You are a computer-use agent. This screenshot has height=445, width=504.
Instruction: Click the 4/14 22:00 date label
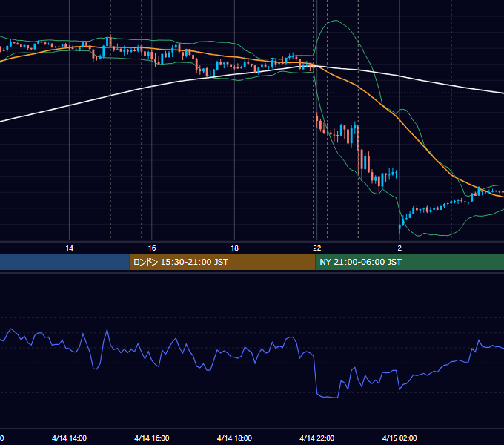[x=317, y=438]
